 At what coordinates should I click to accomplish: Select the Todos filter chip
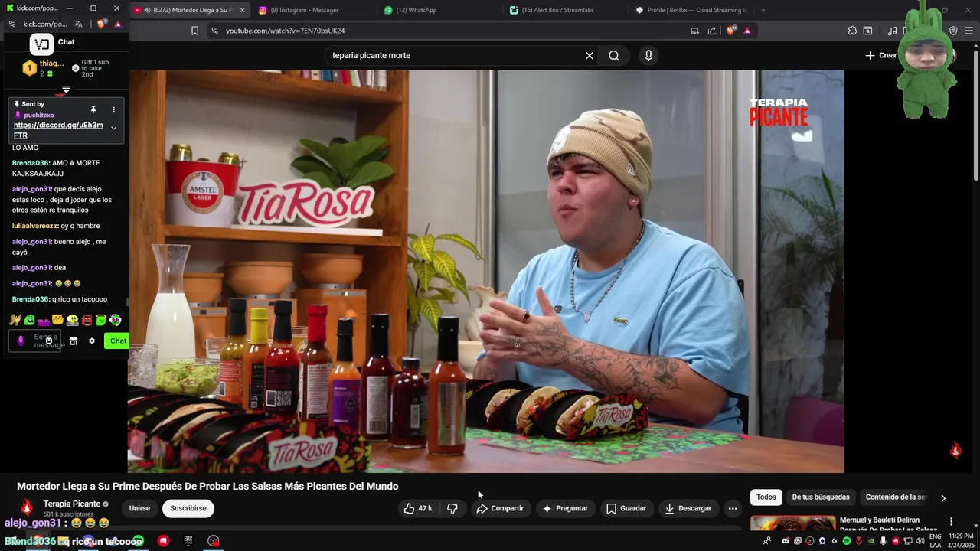point(766,497)
